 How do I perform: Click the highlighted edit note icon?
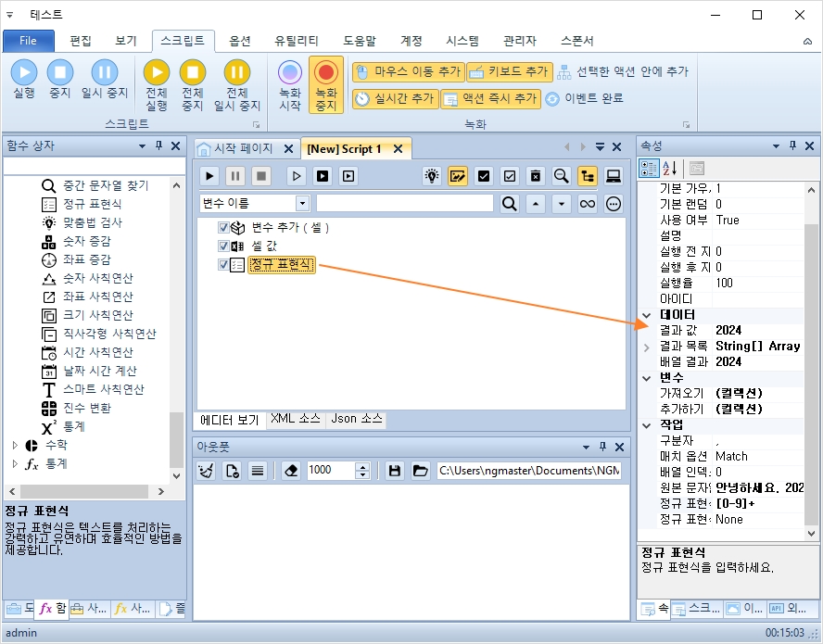(x=458, y=176)
